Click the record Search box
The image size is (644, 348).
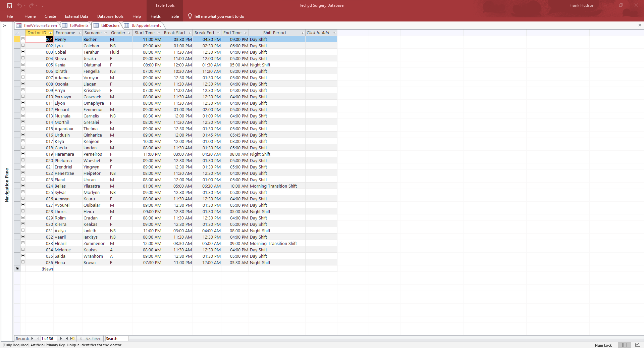[x=116, y=339]
